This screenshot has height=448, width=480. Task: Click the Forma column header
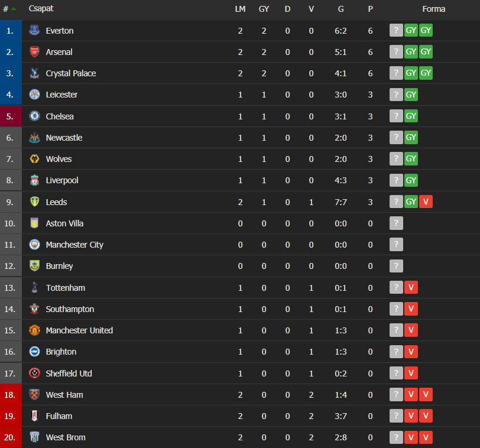433,9
